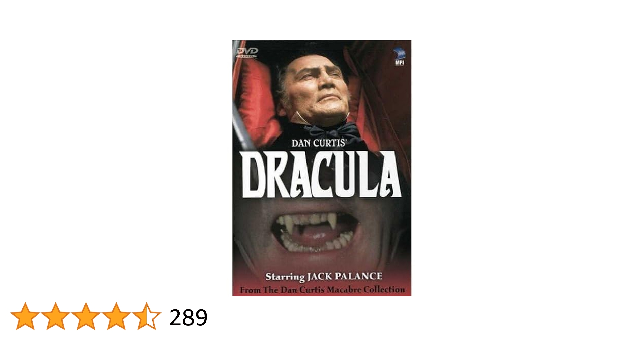
Task: Click the first rating star
Action: pos(25,316)
